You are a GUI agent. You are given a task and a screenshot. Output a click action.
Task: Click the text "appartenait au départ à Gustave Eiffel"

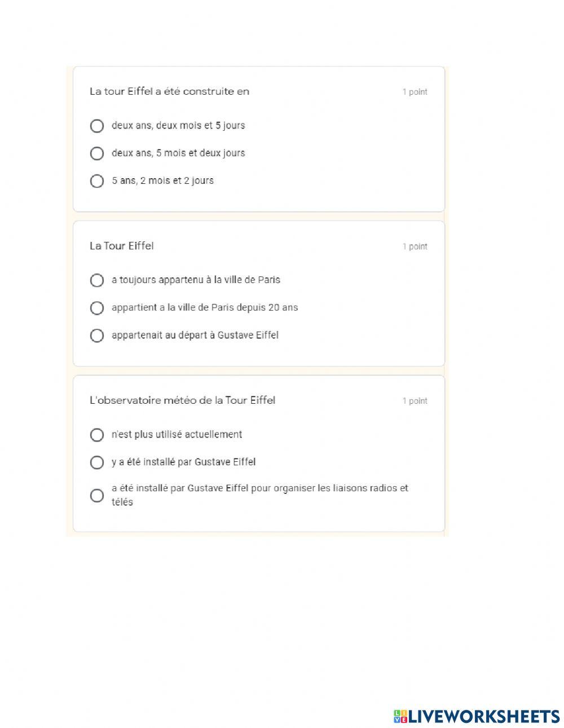coord(195,335)
